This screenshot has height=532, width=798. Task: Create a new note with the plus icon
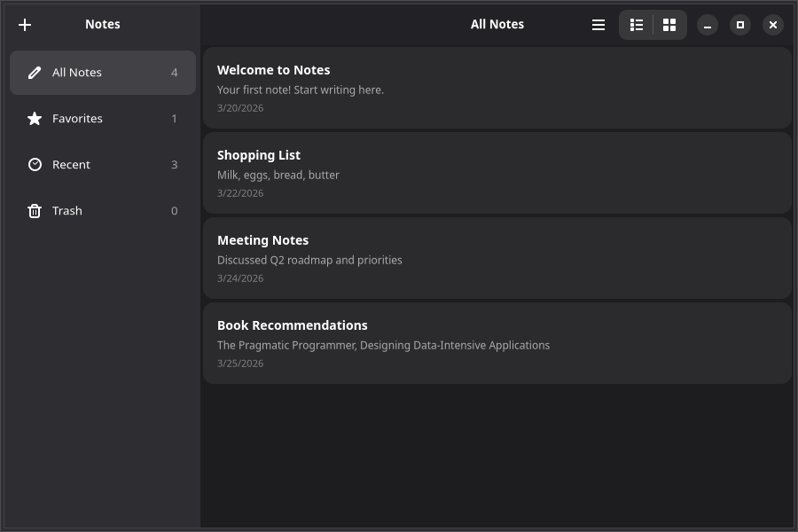click(x=25, y=24)
